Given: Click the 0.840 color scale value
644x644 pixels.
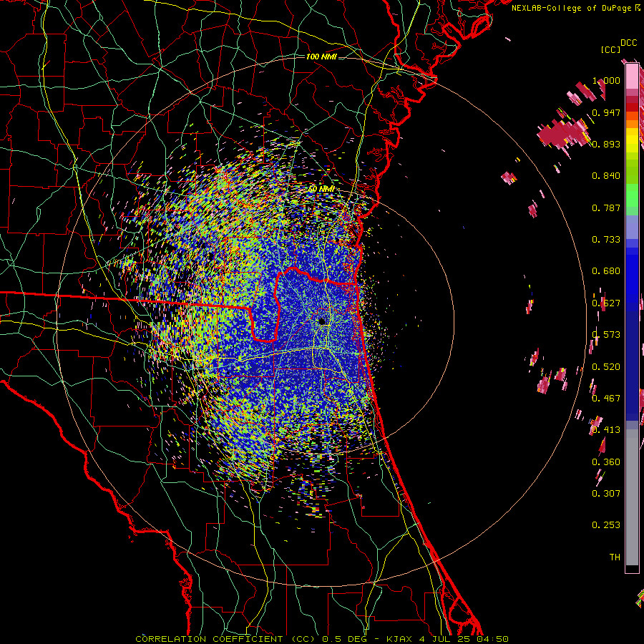Looking at the screenshot, I should pos(606,176).
